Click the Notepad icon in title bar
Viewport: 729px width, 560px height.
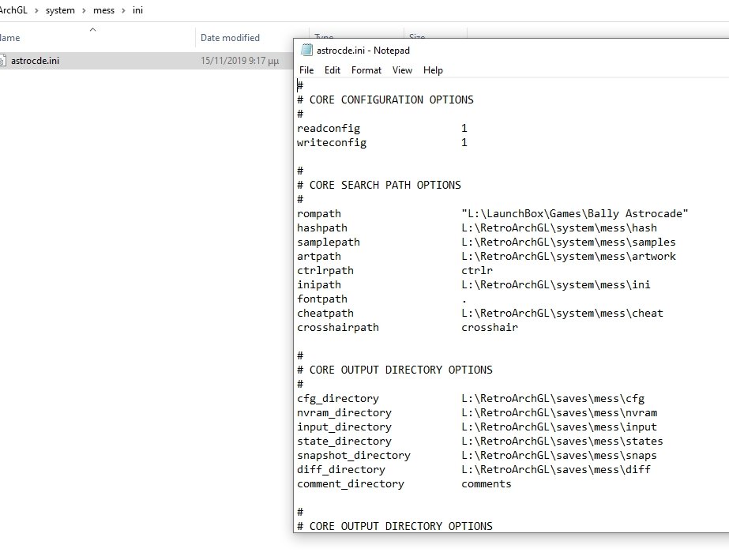tap(306, 51)
